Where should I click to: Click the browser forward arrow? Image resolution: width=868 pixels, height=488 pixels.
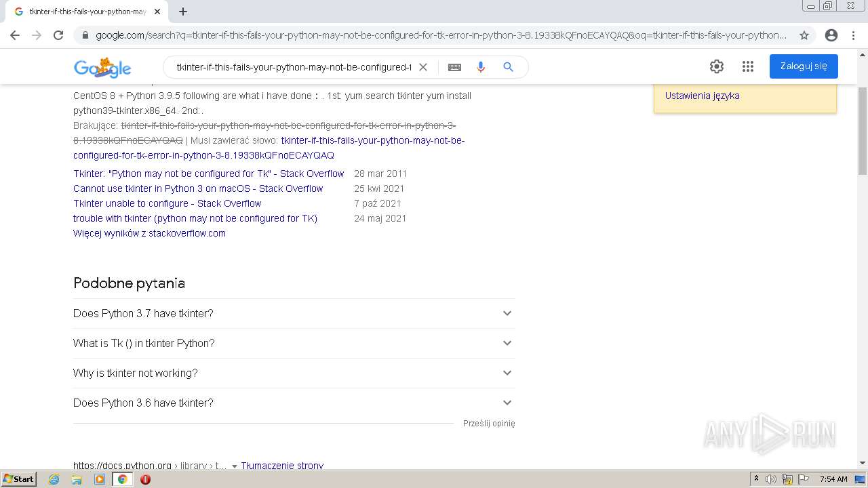37,35
